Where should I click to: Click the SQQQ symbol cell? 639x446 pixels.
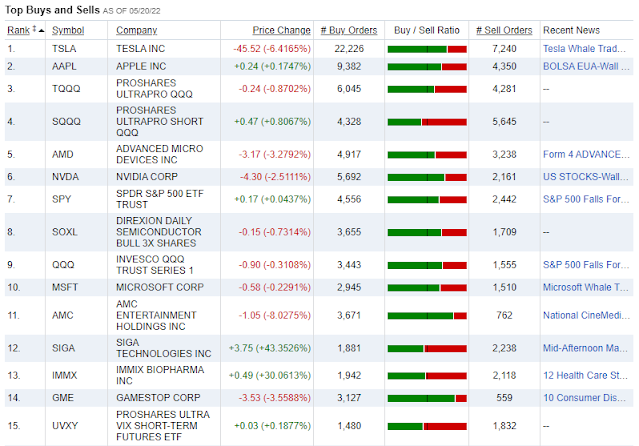(66, 121)
